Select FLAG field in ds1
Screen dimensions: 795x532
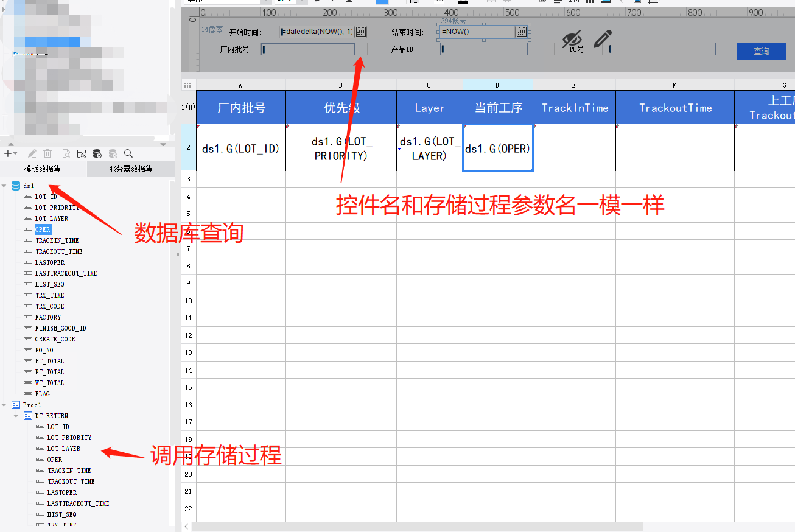pyautogui.click(x=42, y=394)
